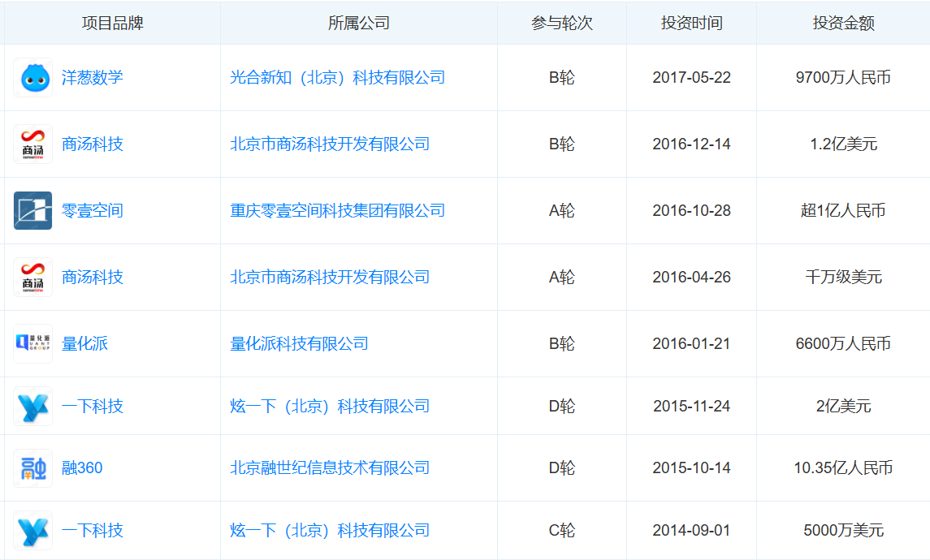Open company link 北京融世纪信息技术有限公司
Viewport: 930px width, 560px height.
[330, 467]
